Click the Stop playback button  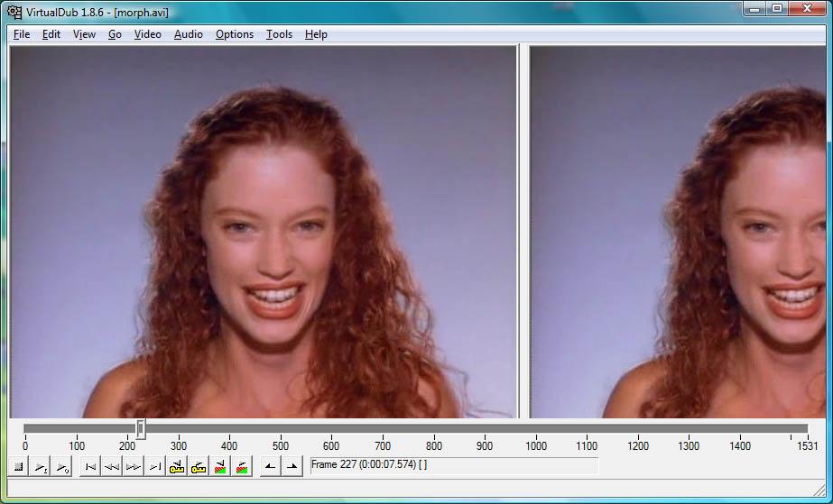[19, 467]
